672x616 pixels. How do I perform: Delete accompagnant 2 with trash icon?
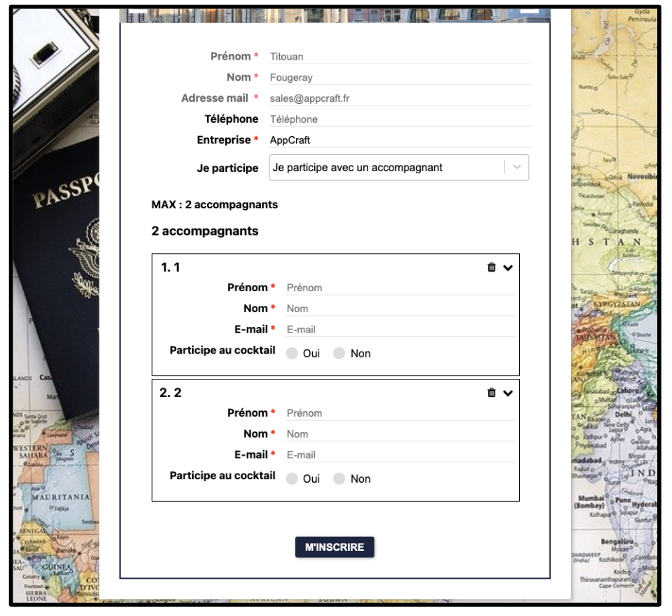coord(492,393)
